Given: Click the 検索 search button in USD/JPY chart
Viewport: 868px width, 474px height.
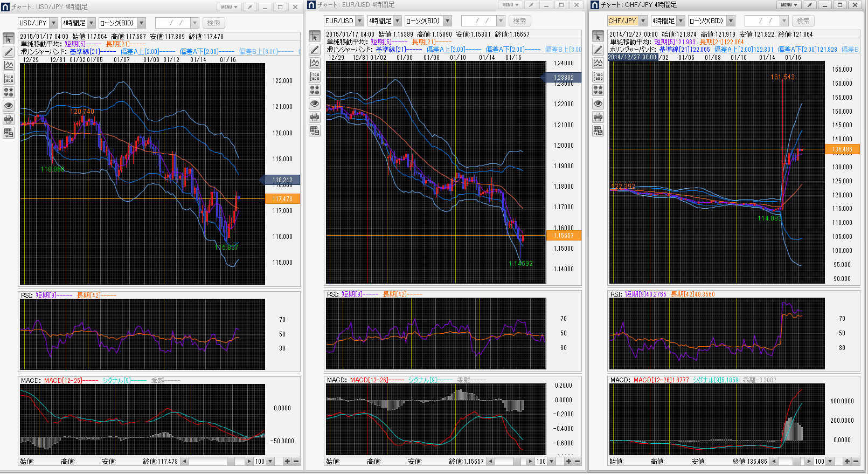Looking at the screenshot, I should [213, 23].
